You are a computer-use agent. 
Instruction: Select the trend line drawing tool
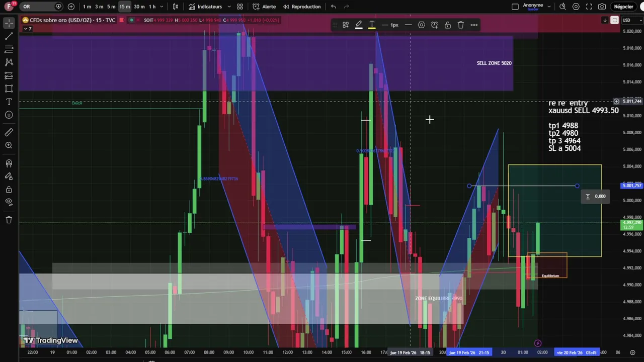[9, 36]
